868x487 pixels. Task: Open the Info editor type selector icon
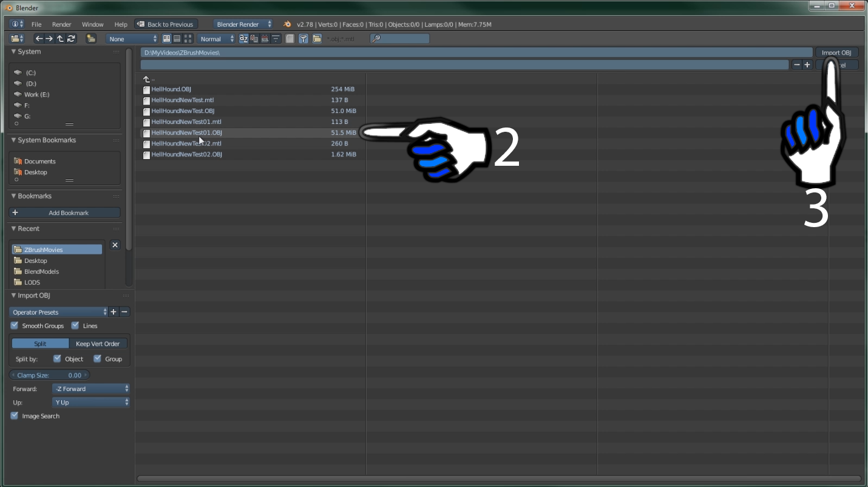pyautogui.click(x=18, y=24)
